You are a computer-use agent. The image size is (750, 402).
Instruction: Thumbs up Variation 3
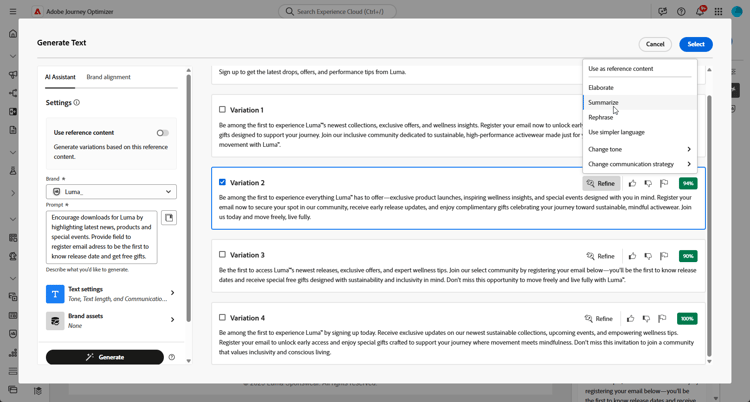click(632, 256)
